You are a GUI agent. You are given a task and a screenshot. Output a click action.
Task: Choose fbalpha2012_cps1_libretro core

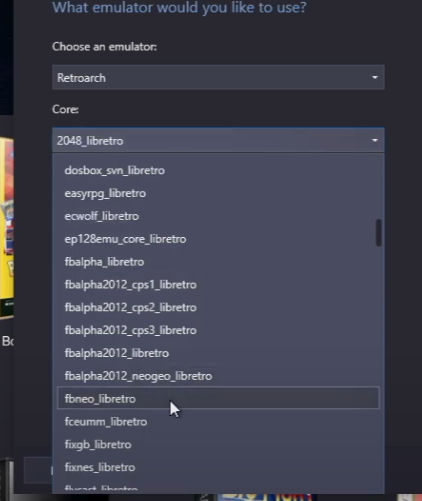tap(218, 285)
